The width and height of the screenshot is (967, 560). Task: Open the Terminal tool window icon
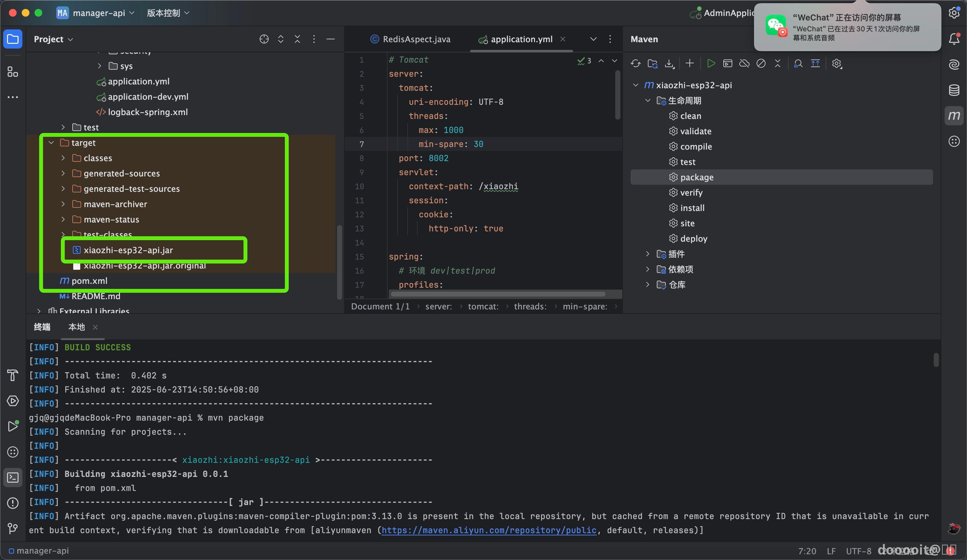pos(13,478)
